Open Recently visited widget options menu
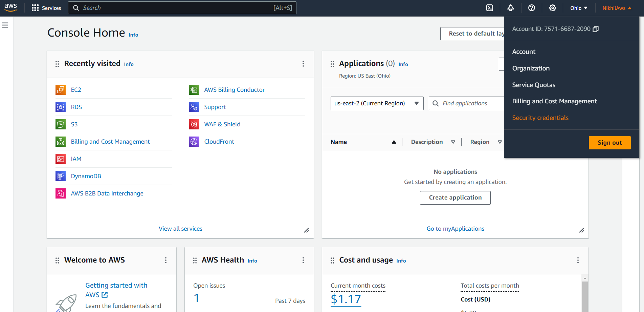644x312 pixels. (x=303, y=64)
